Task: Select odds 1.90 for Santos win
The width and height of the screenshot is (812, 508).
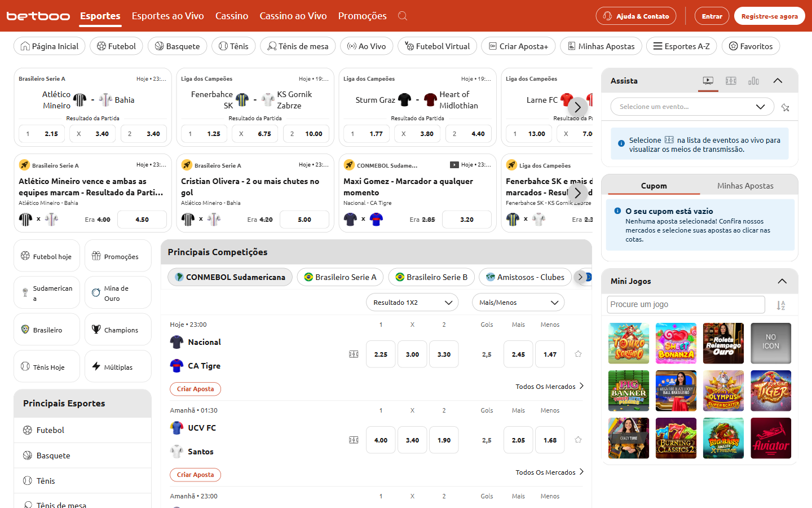Action: [444, 440]
